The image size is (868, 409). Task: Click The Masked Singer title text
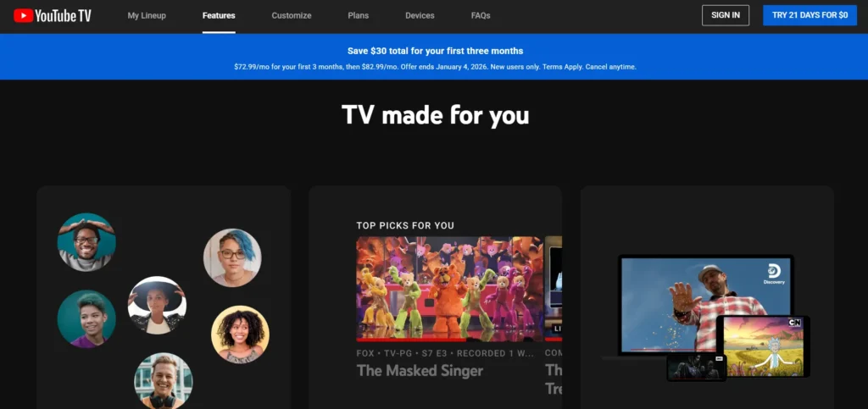(420, 371)
